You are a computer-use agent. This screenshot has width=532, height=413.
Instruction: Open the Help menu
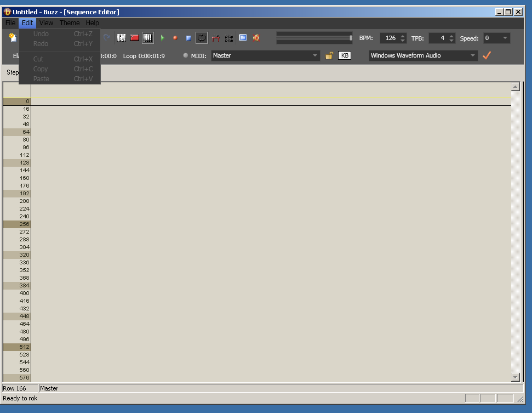click(x=92, y=22)
